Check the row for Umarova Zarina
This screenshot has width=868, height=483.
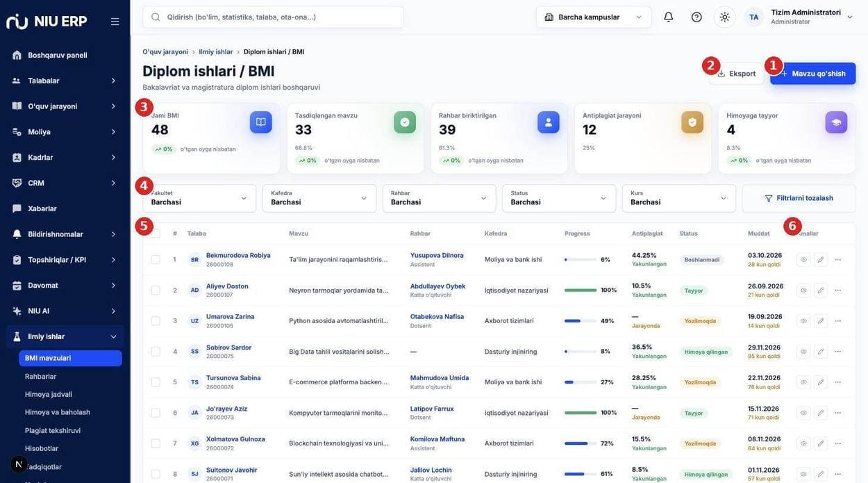[x=156, y=321]
